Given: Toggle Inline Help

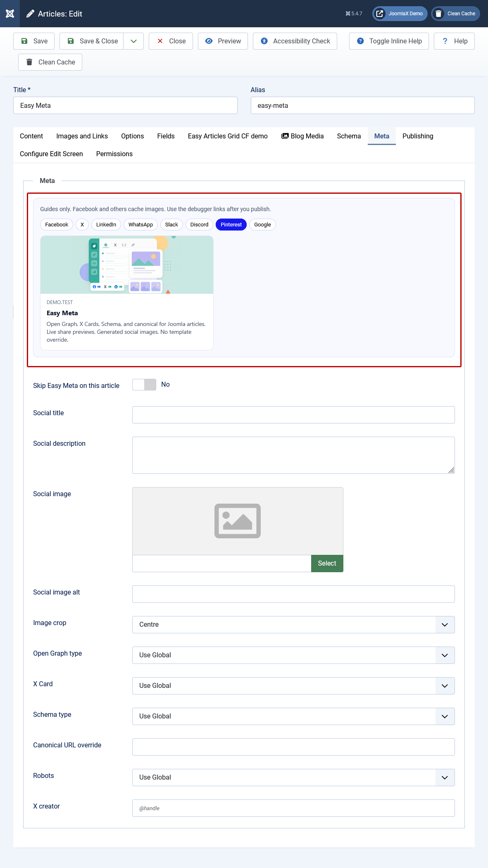Looking at the screenshot, I should tap(389, 41).
